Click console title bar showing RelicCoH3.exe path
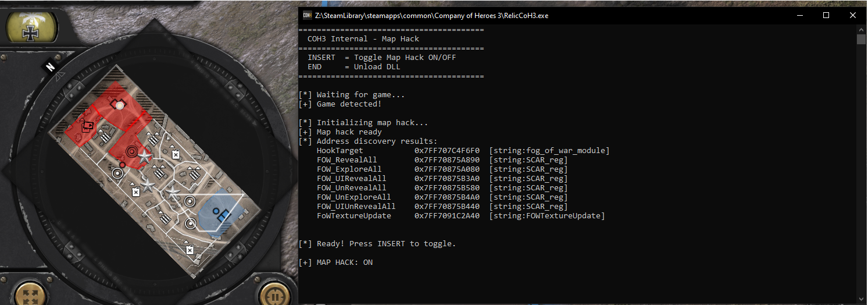868x305 pixels. 431,16
